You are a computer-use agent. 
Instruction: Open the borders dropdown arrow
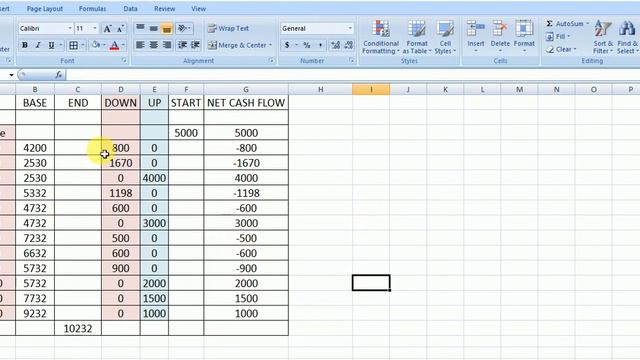pos(83,45)
